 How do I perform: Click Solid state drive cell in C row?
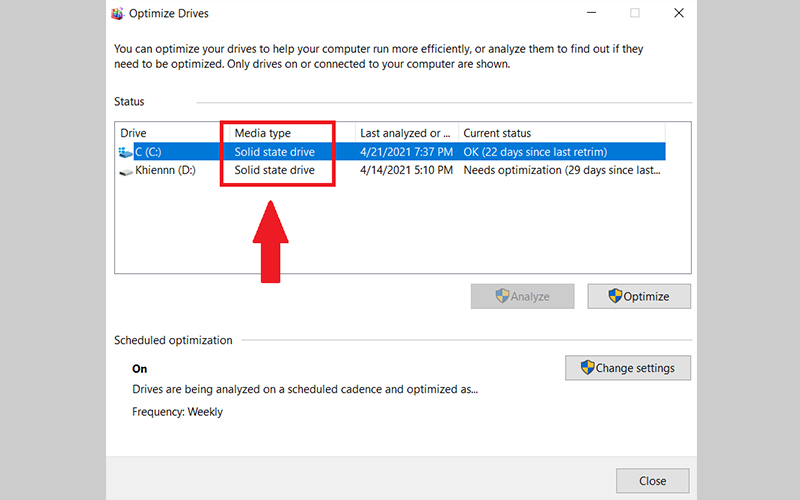coord(274,152)
